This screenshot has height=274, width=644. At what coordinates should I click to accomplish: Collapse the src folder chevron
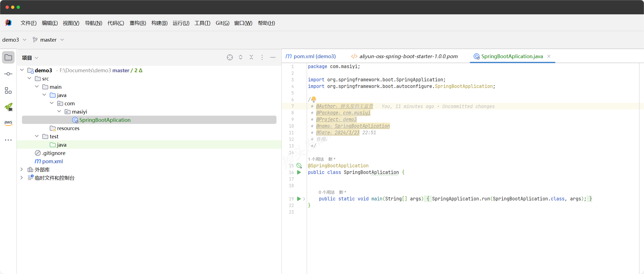[30, 78]
